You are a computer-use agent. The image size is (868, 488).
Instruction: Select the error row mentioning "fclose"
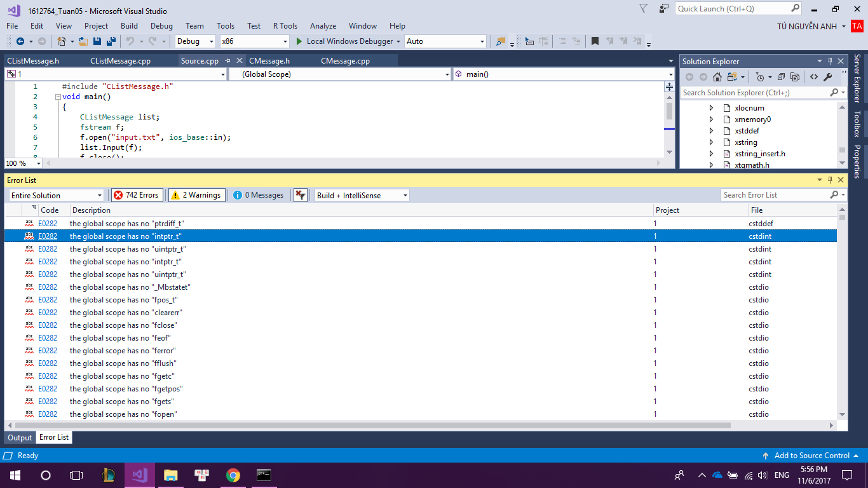[421, 325]
